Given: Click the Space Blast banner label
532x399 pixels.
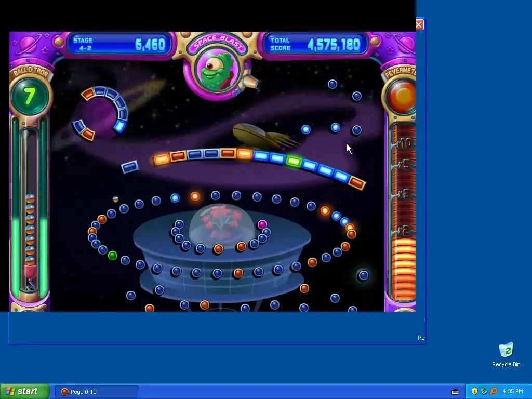Looking at the screenshot, I should [219, 44].
